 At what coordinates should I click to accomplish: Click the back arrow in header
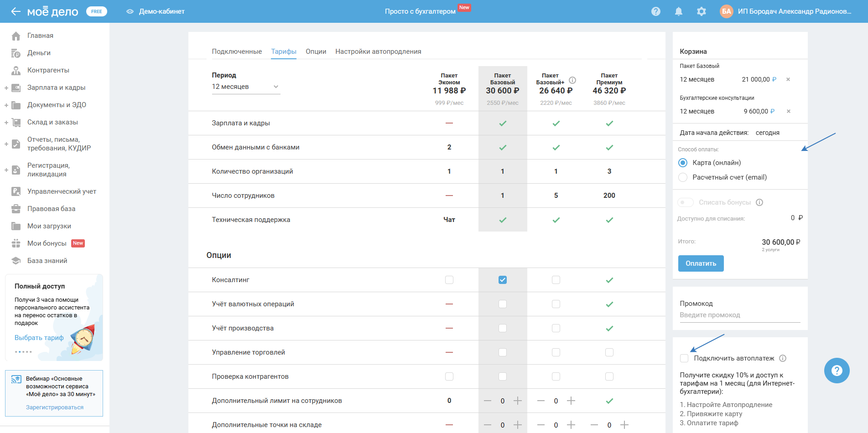(16, 11)
